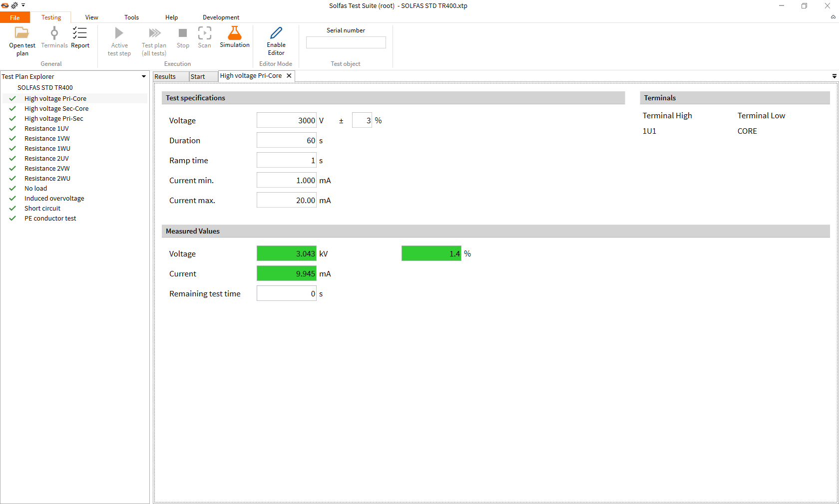Click the green measured Current 9.945 mA value

[287, 273]
